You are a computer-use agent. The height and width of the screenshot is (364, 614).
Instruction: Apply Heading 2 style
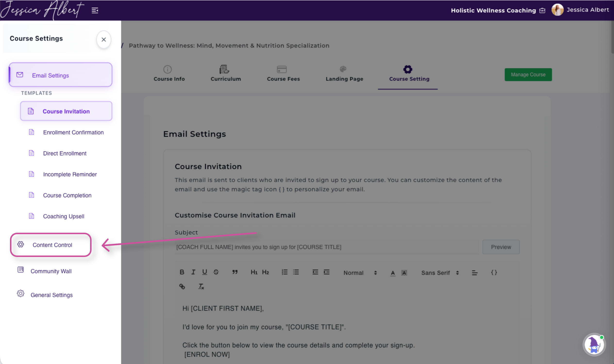pos(265,272)
